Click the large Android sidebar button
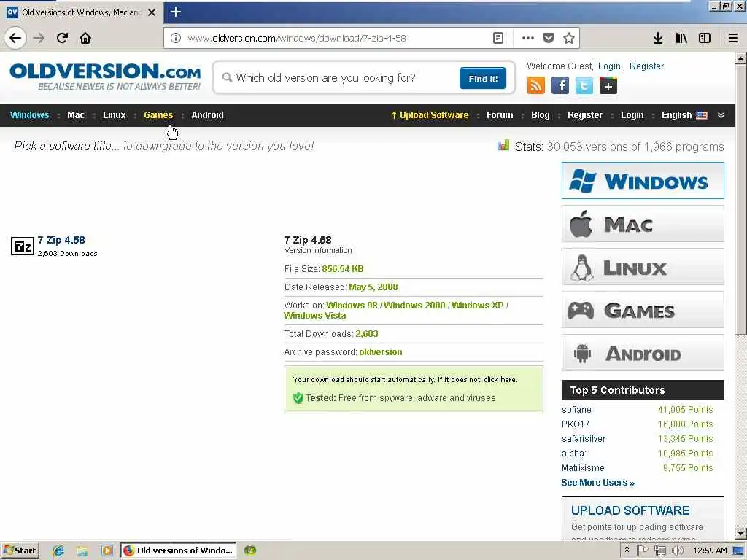The image size is (747, 560). pos(643,353)
